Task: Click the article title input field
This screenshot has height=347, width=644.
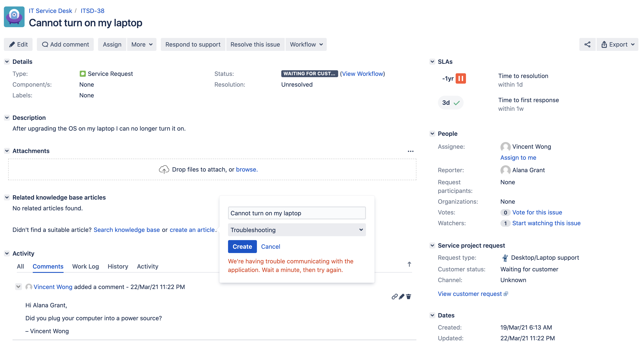Action: coord(297,213)
